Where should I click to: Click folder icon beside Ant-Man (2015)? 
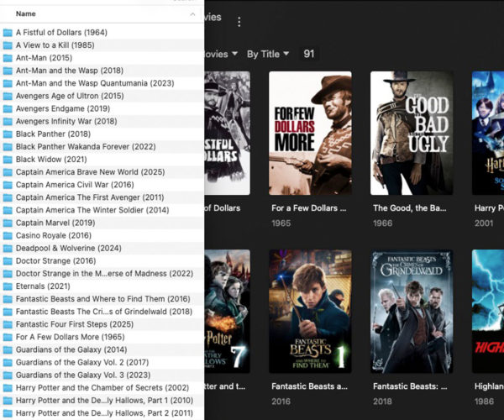coord(8,58)
